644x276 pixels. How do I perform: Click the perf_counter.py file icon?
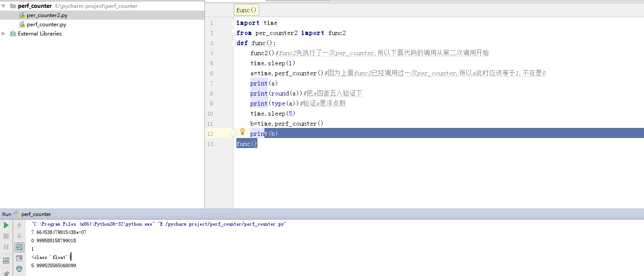click(x=22, y=25)
